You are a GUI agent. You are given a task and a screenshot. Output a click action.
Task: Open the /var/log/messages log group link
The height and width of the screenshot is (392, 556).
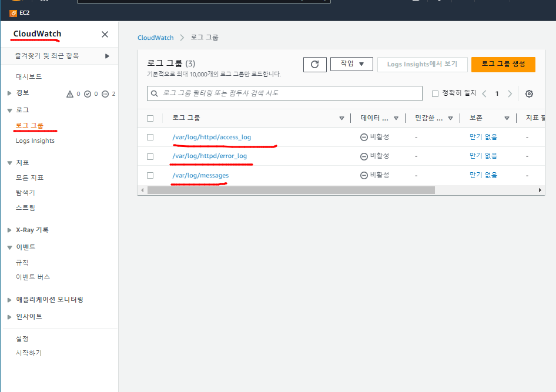(x=200, y=175)
